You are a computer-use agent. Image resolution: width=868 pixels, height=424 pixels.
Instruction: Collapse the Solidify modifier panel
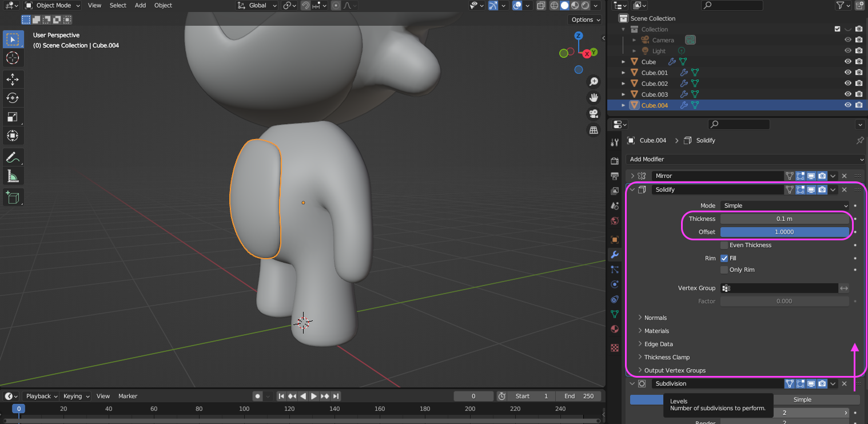tap(633, 189)
